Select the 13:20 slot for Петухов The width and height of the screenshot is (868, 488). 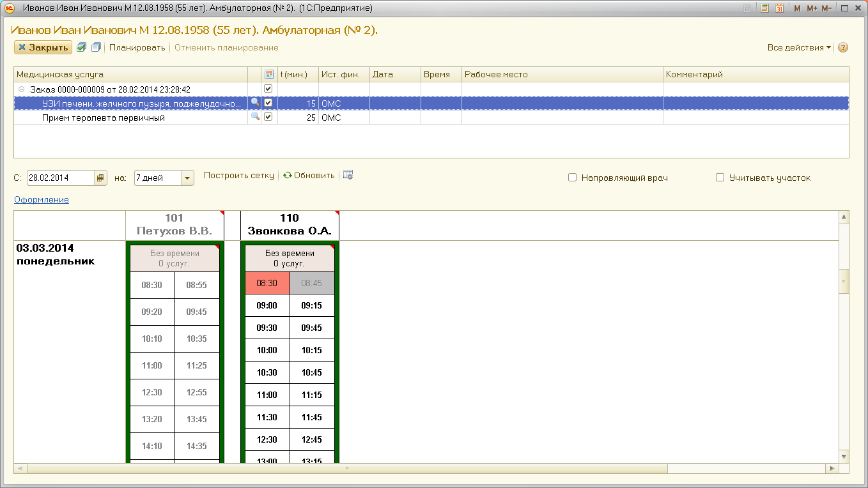[152, 419]
